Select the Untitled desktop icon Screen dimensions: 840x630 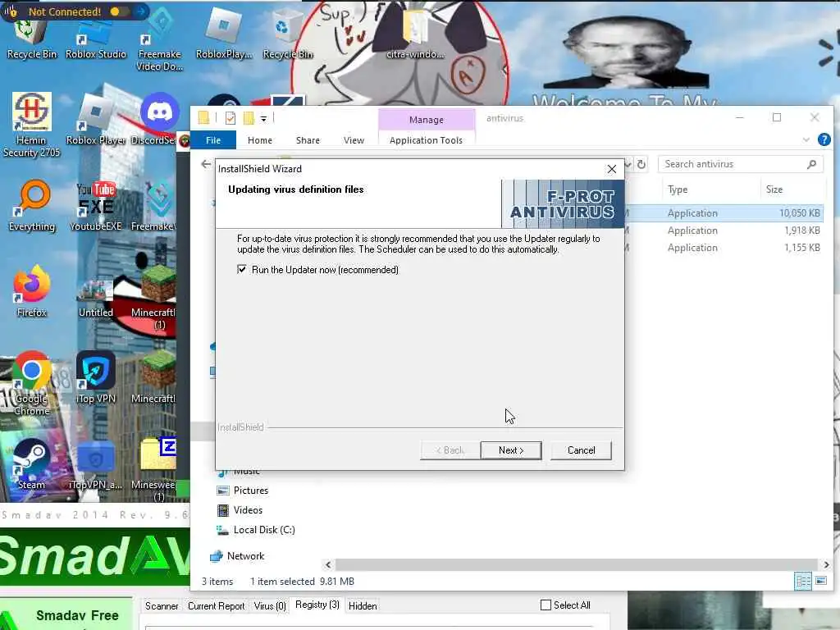(x=96, y=297)
